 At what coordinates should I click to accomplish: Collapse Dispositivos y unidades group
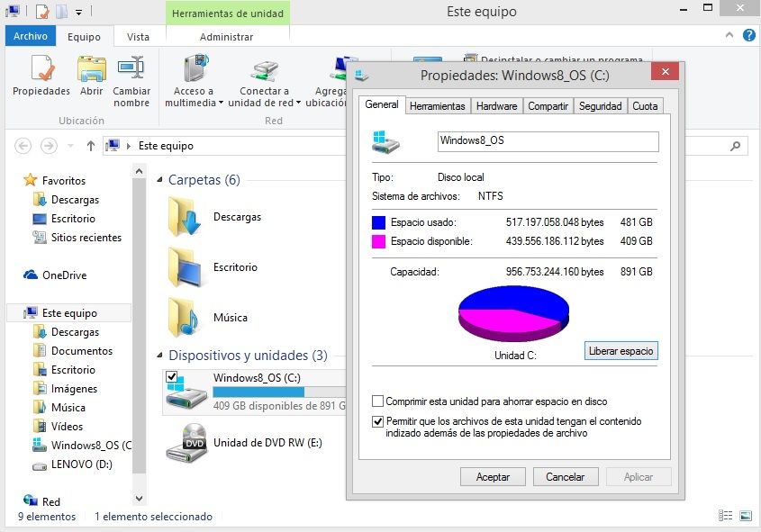pos(159,356)
